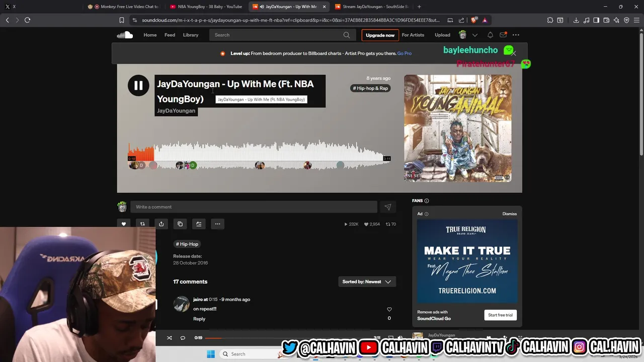Seek within the track waveform
The image size is (644, 362).
(259, 155)
